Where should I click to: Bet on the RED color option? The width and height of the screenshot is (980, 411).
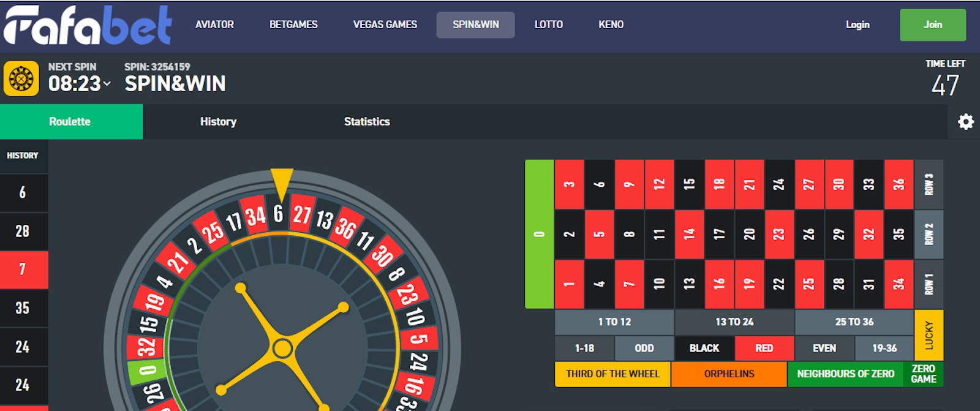click(764, 348)
